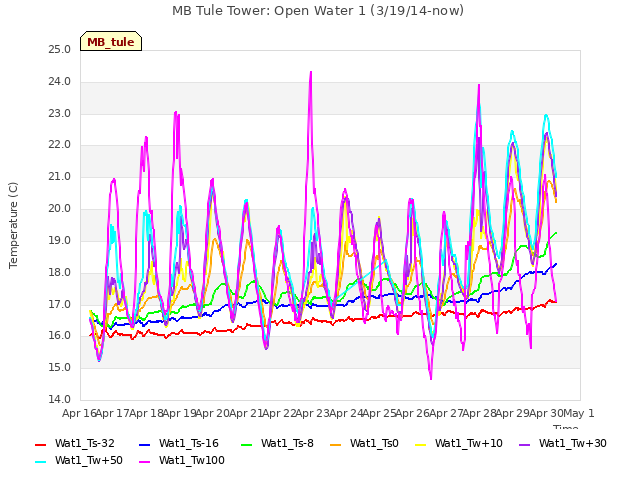The width and height of the screenshot is (640, 480).
Task: Click the Wat1_Tw100 legend label
Action: (192, 460)
